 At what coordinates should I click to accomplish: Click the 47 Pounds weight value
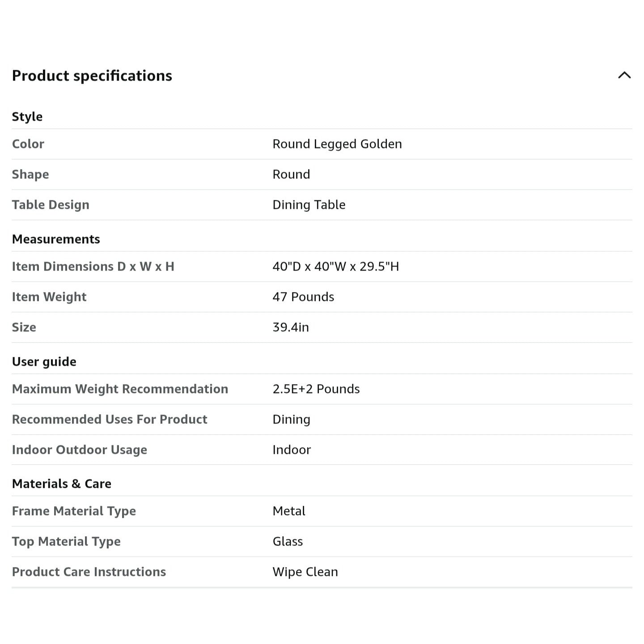(x=303, y=297)
